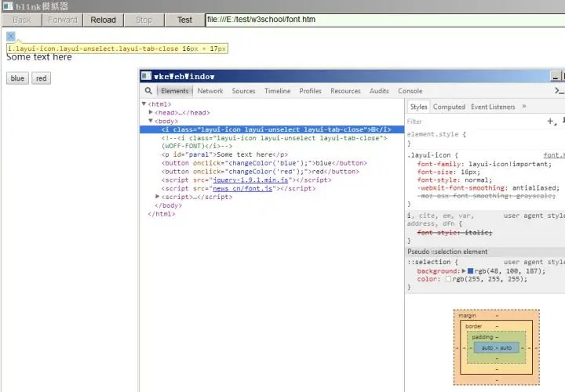
Task: Click the blue background color swatch
Action: [x=470, y=270]
